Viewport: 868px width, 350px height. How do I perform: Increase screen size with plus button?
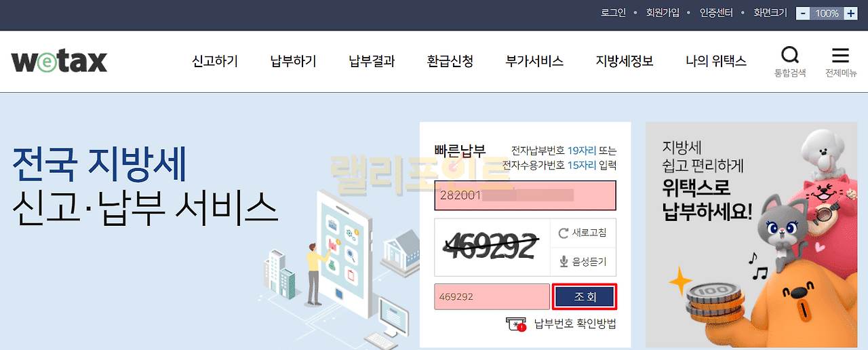(850, 13)
